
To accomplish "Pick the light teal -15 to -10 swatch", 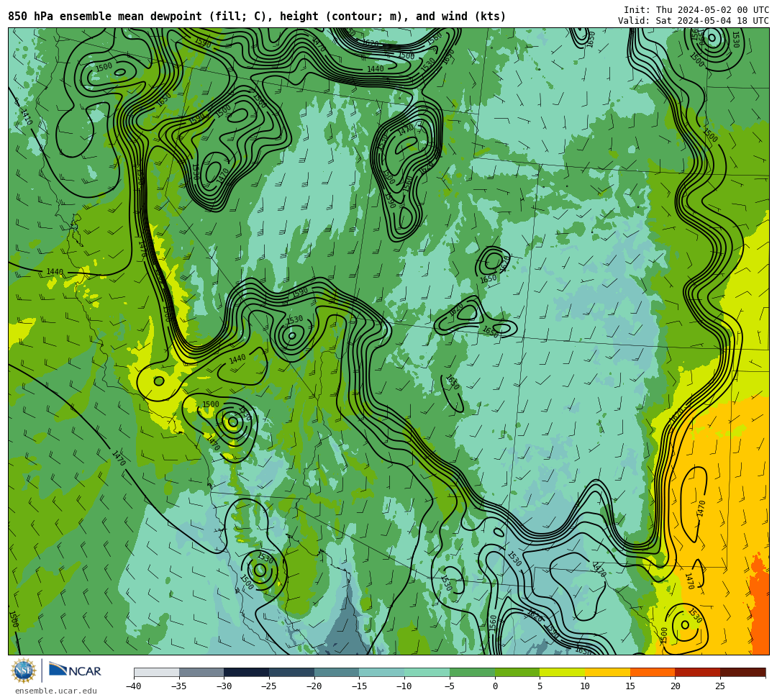I will (x=382, y=672).
